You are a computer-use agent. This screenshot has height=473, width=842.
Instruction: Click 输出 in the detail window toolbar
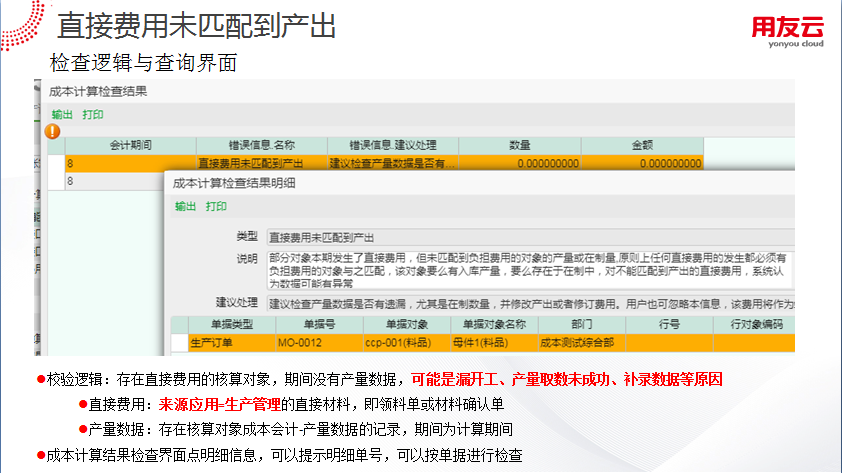click(185, 206)
